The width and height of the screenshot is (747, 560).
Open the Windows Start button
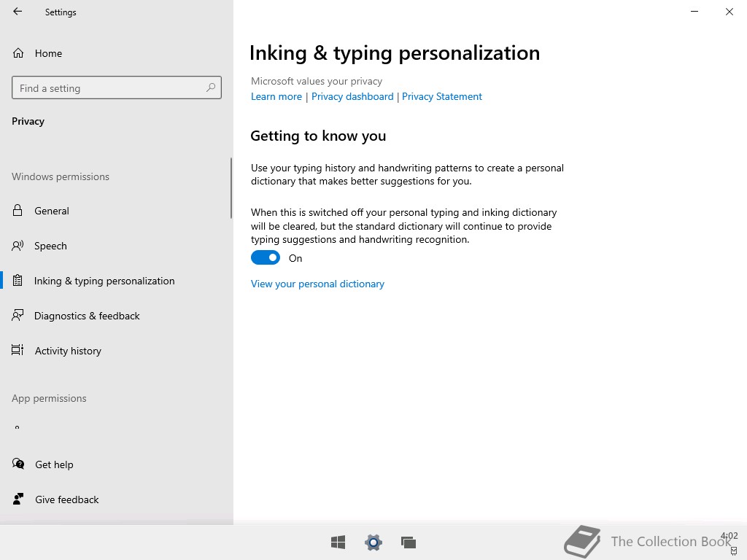click(338, 542)
